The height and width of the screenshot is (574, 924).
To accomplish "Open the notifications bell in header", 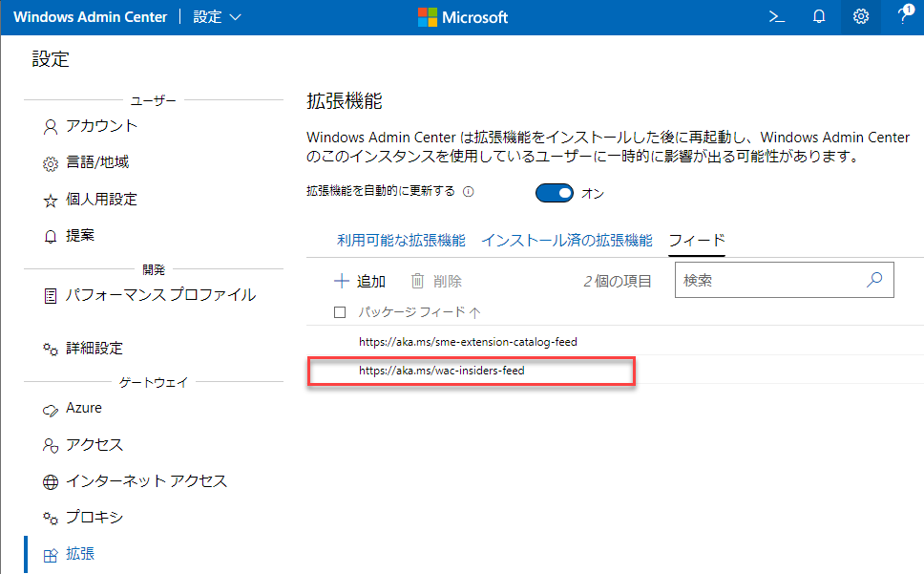I will (x=819, y=16).
